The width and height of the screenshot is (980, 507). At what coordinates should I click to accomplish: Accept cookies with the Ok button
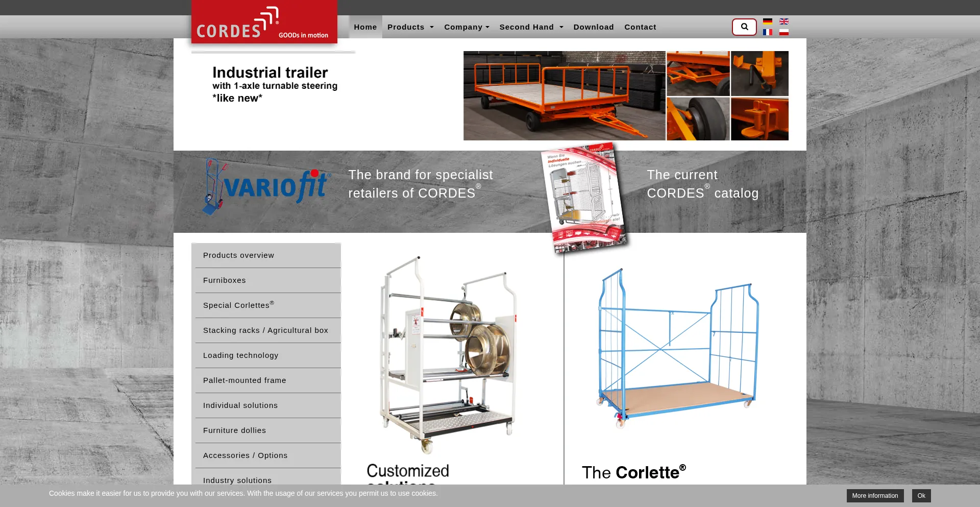pos(921,496)
